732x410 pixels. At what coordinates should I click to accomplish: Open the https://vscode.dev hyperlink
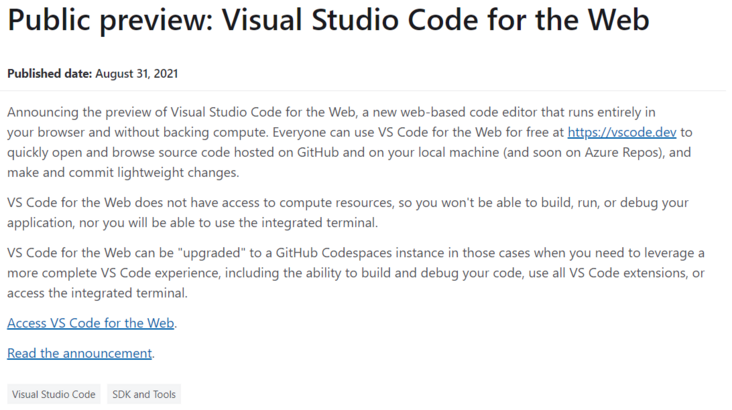coord(621,133)
